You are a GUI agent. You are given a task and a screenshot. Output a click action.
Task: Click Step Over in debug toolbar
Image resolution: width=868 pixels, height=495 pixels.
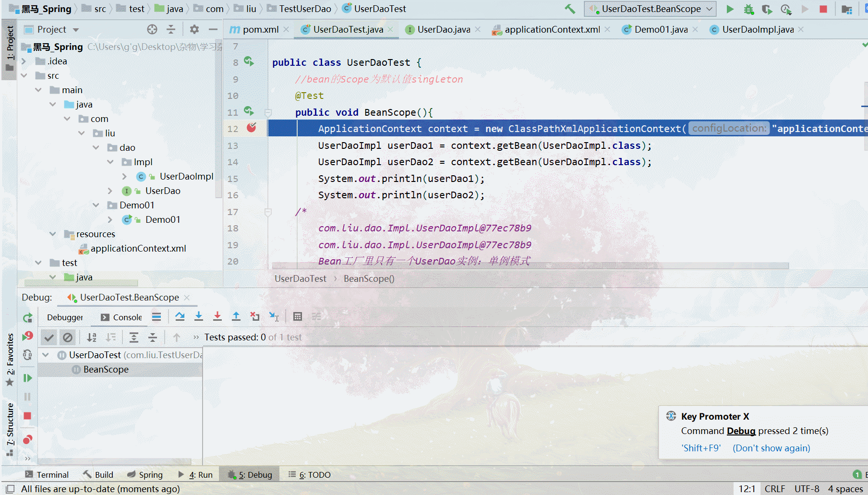(180, 316)
